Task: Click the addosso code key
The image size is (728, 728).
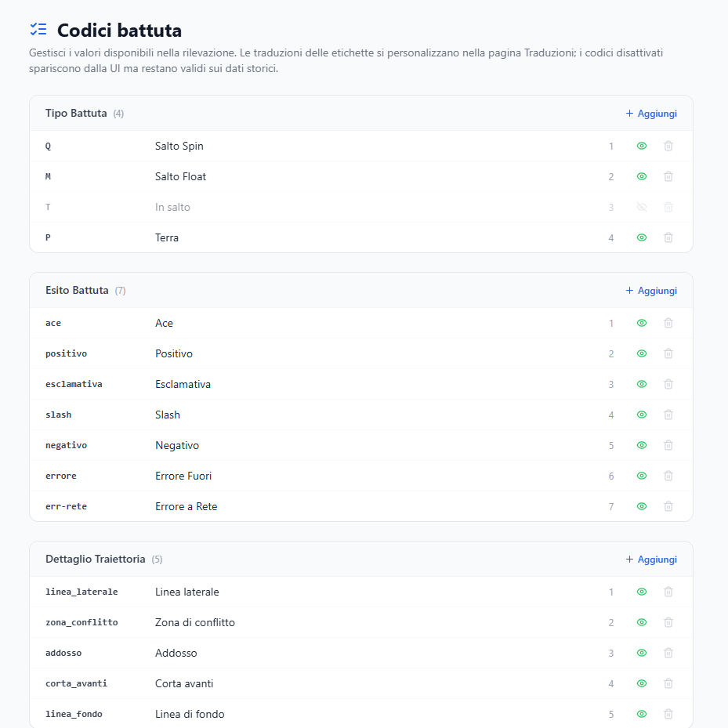Action: (x=63, y=654)
